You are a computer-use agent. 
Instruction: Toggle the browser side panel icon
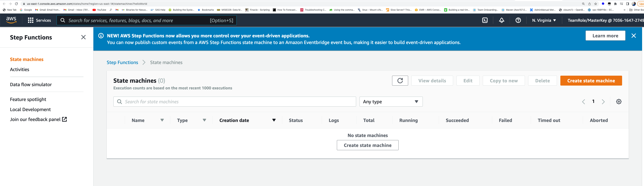tap(627, 4)
